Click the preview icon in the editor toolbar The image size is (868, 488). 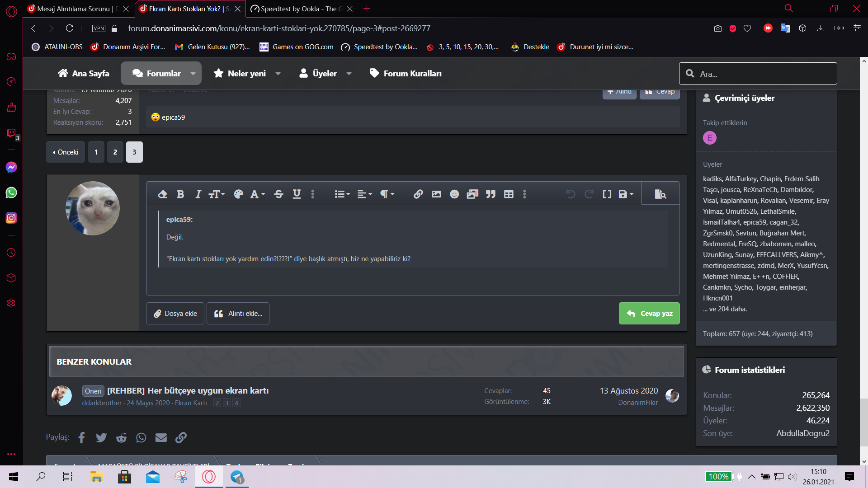tap(660, 194)
